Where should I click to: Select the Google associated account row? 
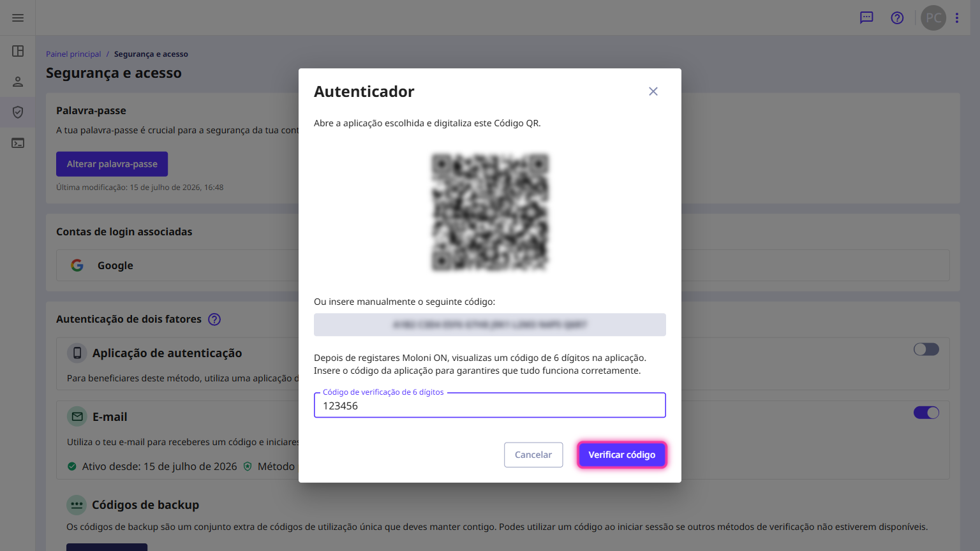(x=503, y=265)
